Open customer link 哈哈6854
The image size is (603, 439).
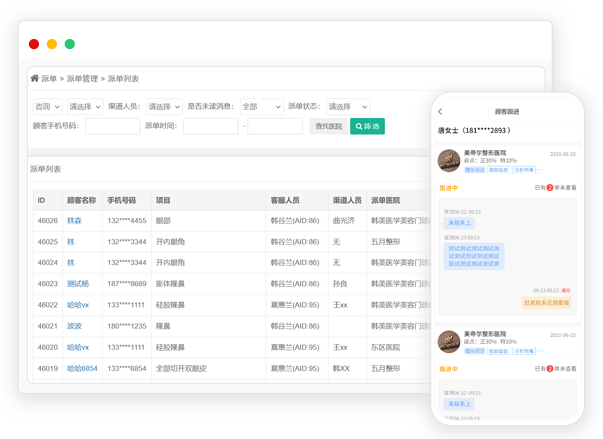[82, 368]
